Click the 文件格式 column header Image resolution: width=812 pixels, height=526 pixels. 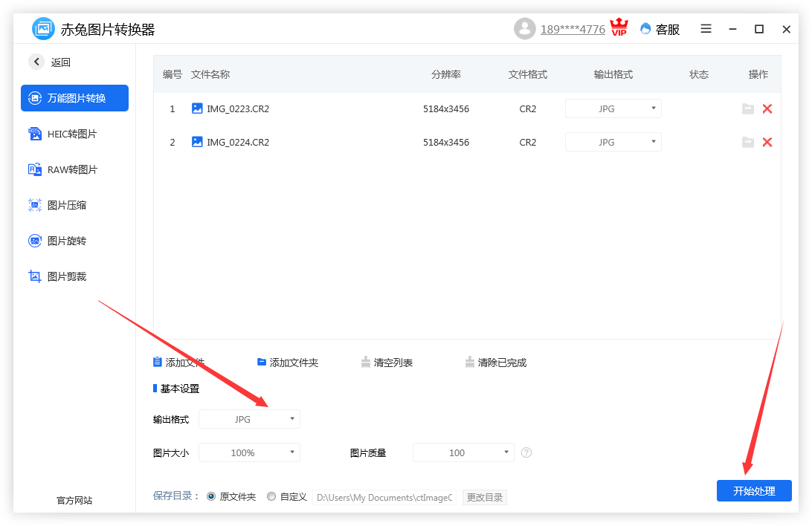(x=528, y=74)
